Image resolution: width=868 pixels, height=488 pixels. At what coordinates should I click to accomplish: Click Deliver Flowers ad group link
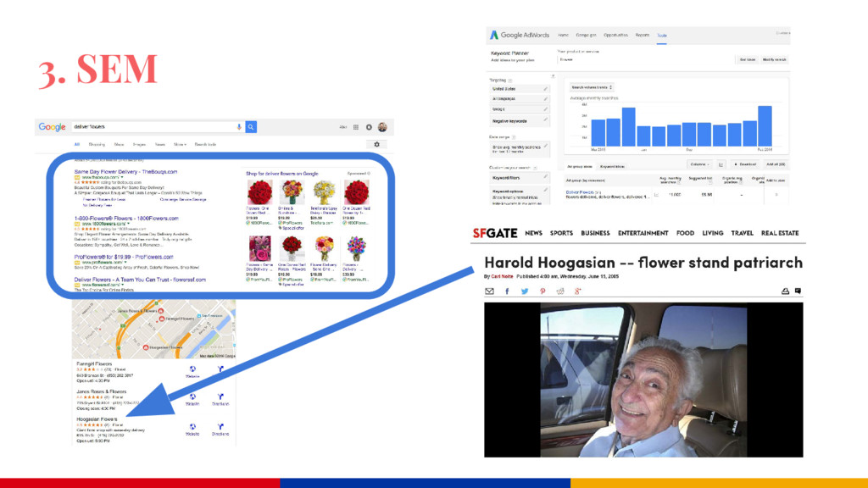coord(580,192)
